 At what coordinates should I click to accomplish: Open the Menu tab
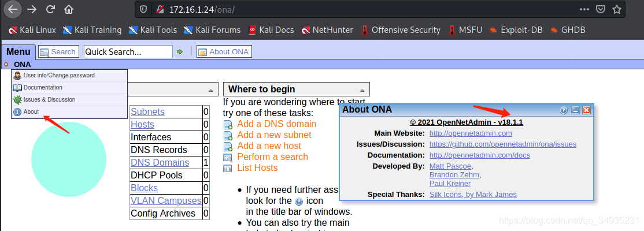point(18,52)
